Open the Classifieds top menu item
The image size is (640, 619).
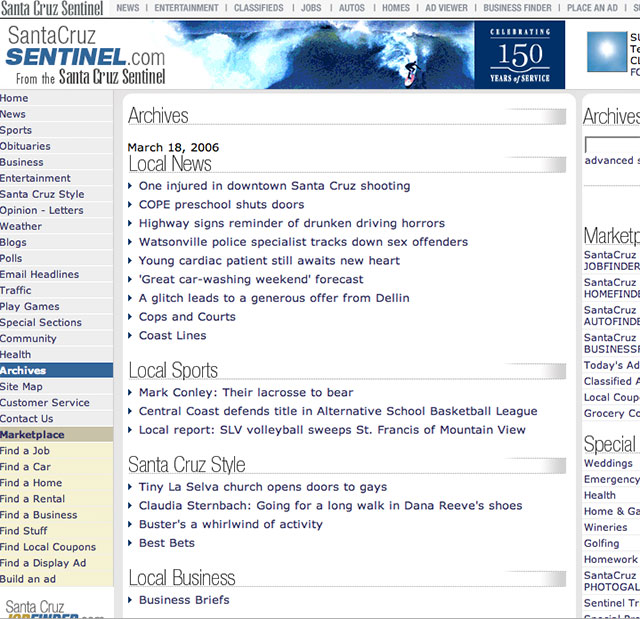tap(259, 8)
